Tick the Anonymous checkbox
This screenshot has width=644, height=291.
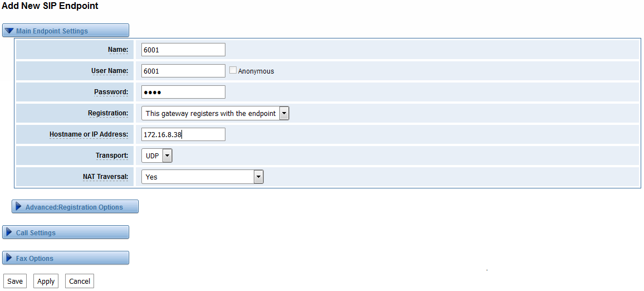(x=233, y=70)
